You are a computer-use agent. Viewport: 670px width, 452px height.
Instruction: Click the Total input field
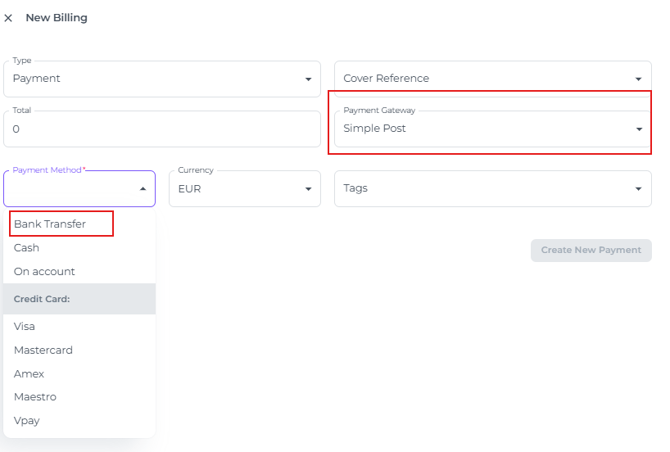pyautogui.click(x=160, y=129)
